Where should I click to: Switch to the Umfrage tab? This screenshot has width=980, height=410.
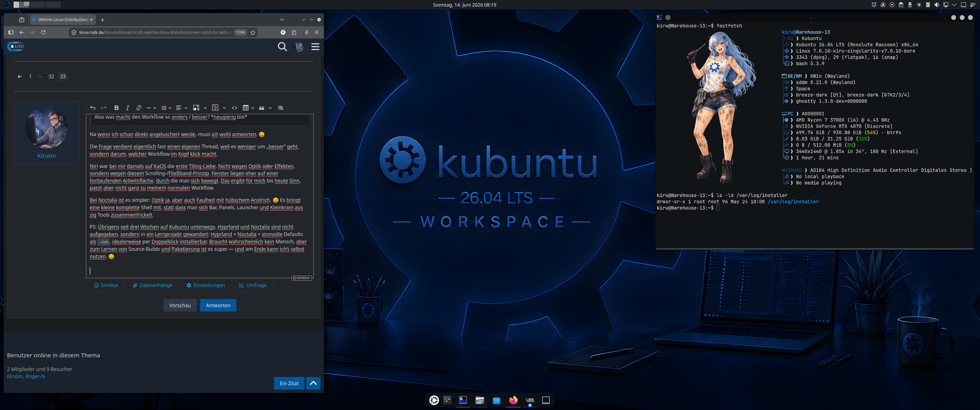253,285
